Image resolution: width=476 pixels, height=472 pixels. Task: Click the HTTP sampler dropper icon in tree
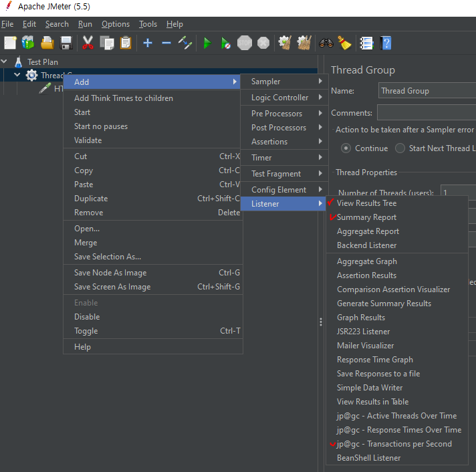45,88
